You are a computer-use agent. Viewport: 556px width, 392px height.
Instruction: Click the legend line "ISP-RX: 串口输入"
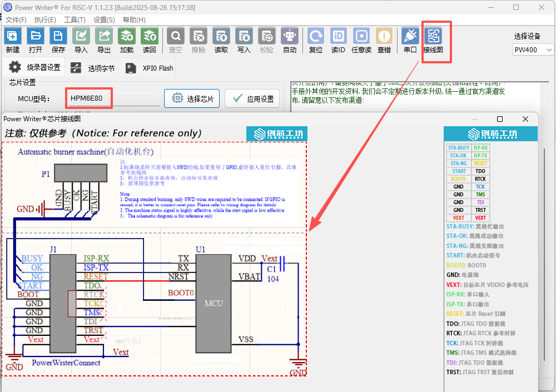(468, 295)
